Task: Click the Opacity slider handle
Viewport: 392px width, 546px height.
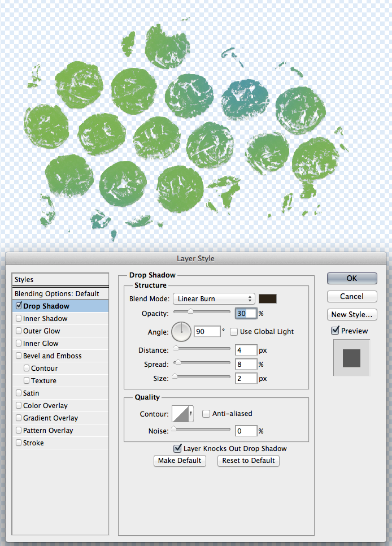Action: [190, 311]
